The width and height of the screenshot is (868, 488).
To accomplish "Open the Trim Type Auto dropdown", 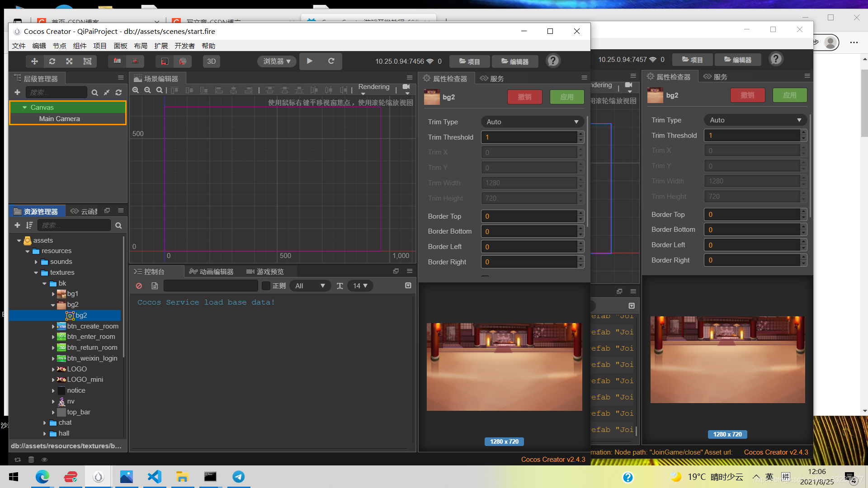I will 532,122.
